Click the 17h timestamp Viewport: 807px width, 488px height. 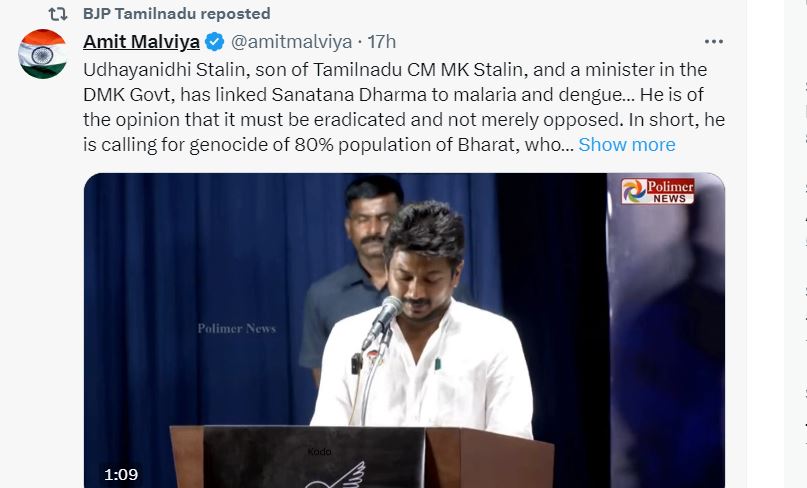[381, 42]
